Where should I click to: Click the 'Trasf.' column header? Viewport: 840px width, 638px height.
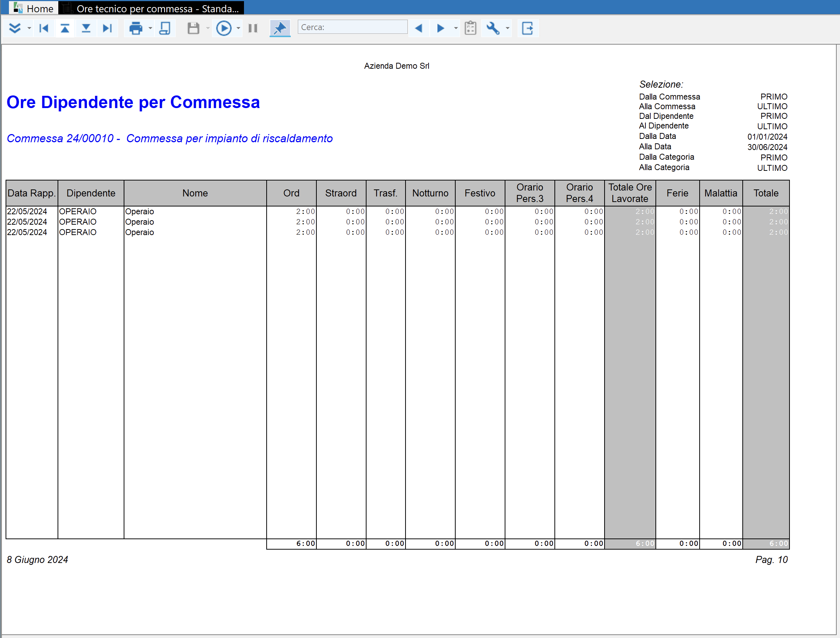pos(386,193)
